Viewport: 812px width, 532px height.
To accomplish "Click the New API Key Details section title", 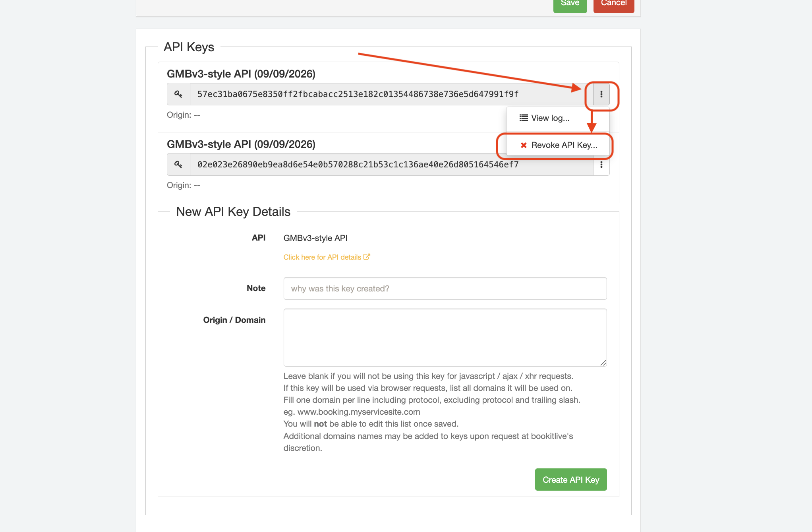I will 233,212.
